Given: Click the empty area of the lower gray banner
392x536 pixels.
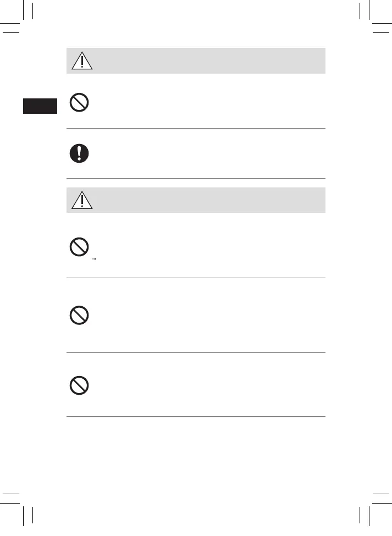Looking at the screenshot, I should pos(209,201).
